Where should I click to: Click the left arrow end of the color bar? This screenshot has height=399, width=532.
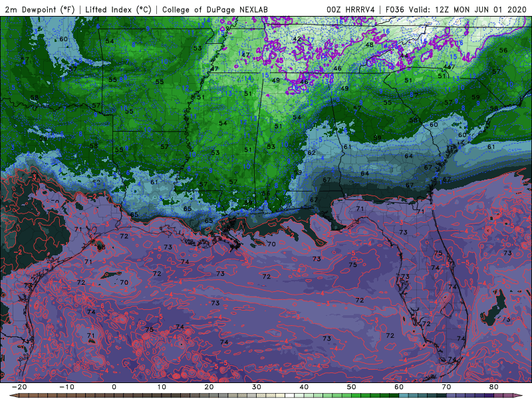click(x=13, y=396)
